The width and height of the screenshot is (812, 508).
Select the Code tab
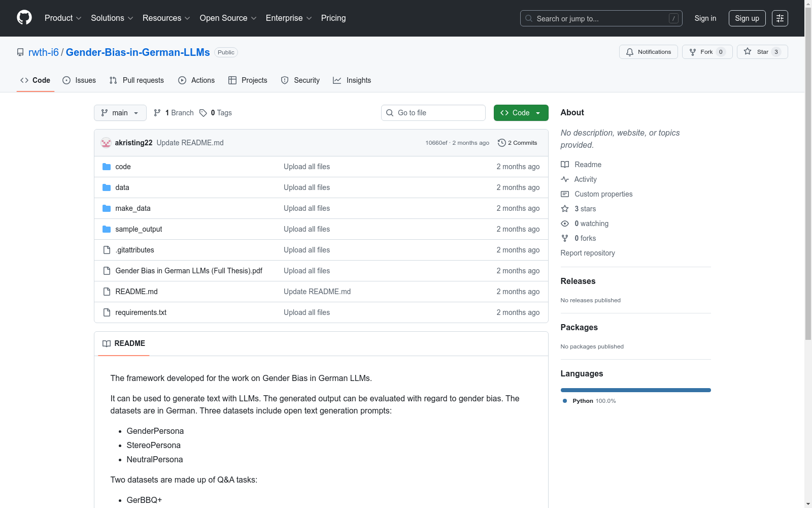pos(36,80)
